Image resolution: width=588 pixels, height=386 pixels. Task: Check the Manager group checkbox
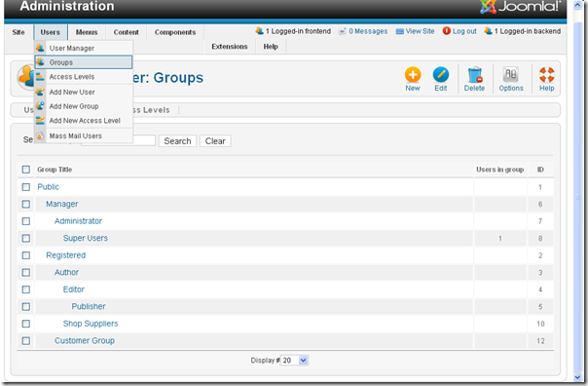click(x=26, y=204)
